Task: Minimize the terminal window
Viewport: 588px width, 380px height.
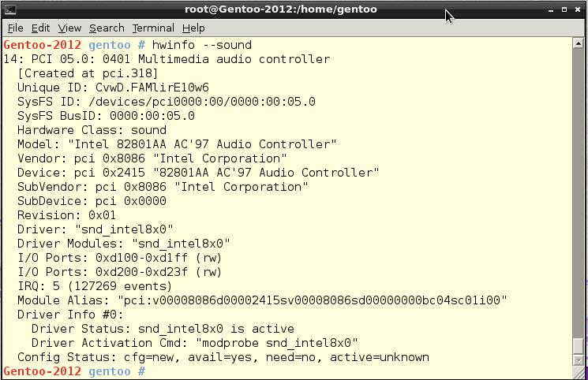Action: click(x=550, y=9)
